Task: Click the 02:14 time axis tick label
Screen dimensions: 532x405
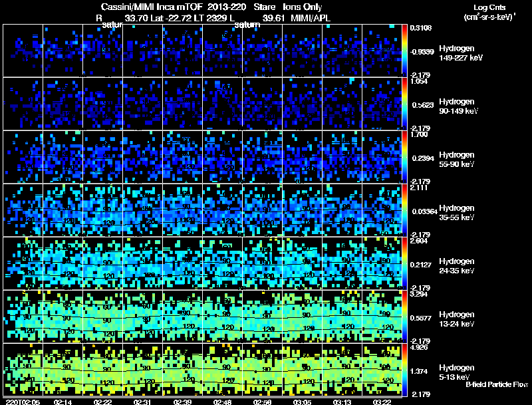Action: pyautogui.click(x=63, y=402)
